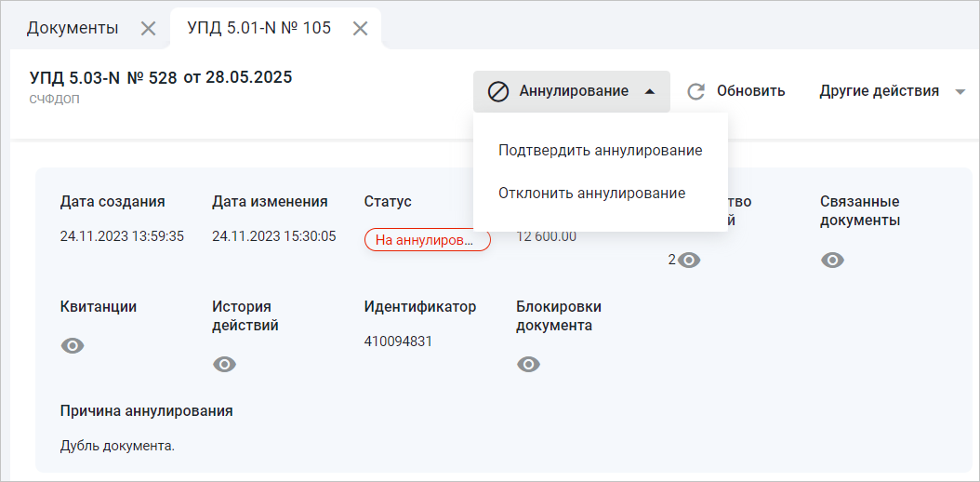Open История действий eye icon
980x482 pixels.
click(x=224, y=365)
